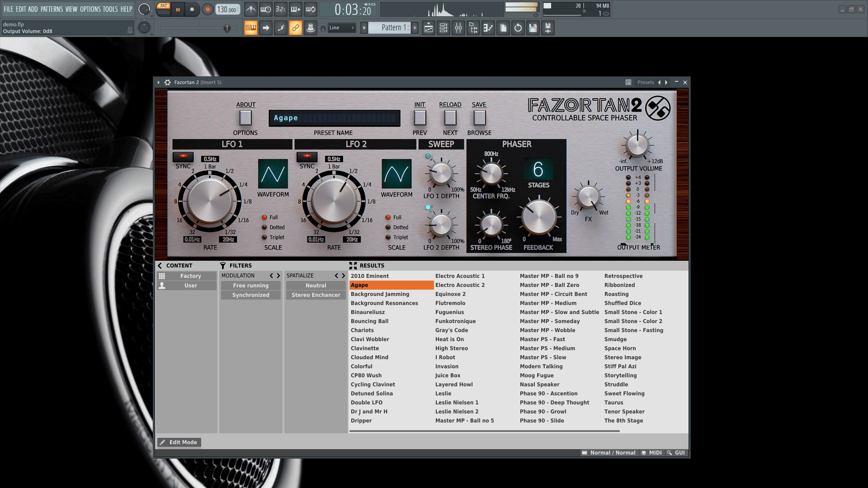The image size is (868, 488).
Task: Open the browser panel icon
Action: 473,28
